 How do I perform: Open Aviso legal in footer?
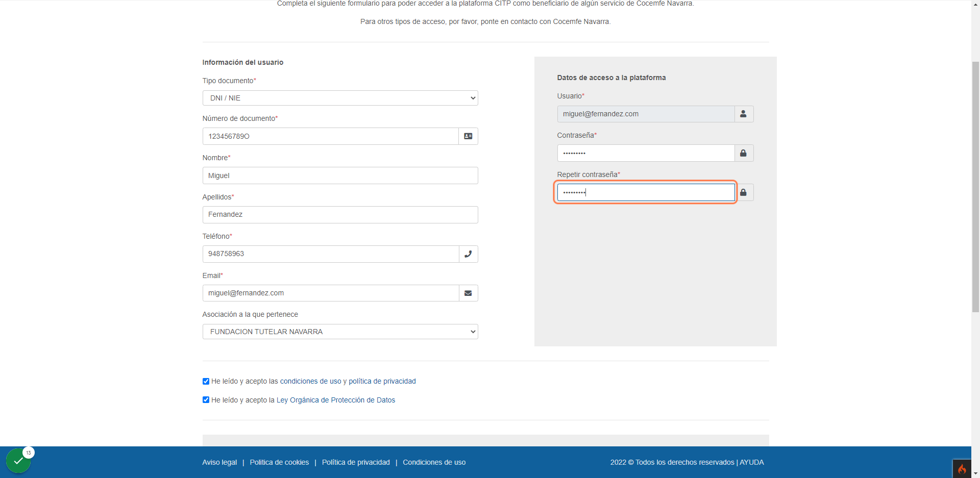[219, 462]
